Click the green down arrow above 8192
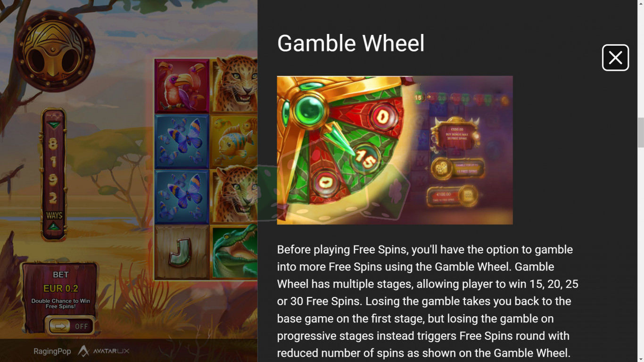This screenshot has height=362, width=644. coord(54,125)
